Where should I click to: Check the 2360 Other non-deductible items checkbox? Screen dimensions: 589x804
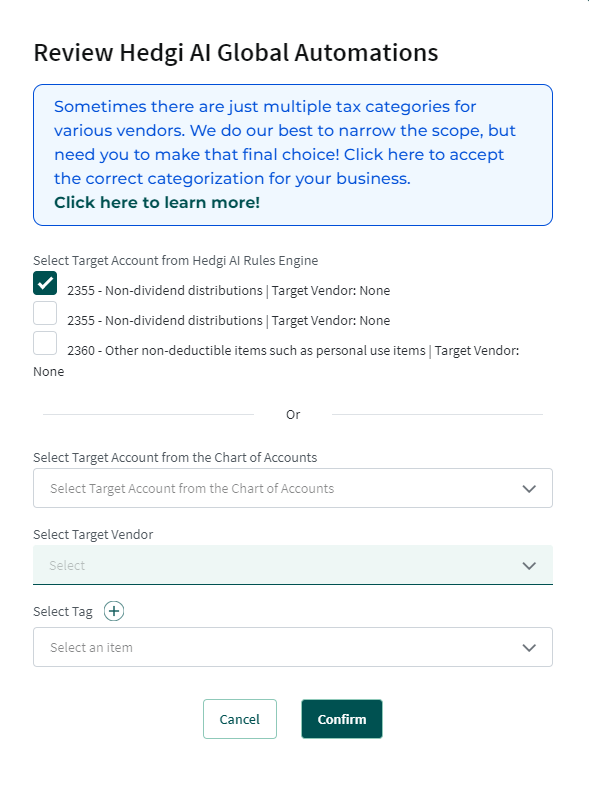pos(45,343)
